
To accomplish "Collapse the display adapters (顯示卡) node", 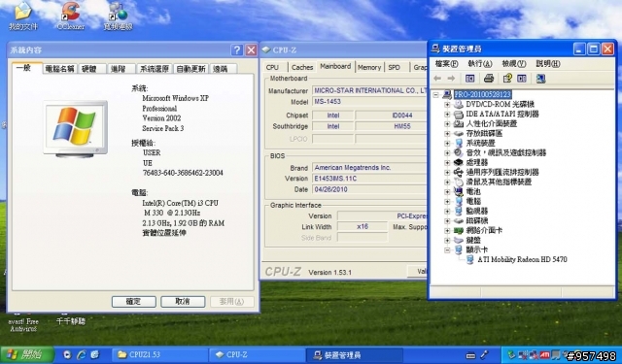I will pyautogui.click(x=447, y=249).
